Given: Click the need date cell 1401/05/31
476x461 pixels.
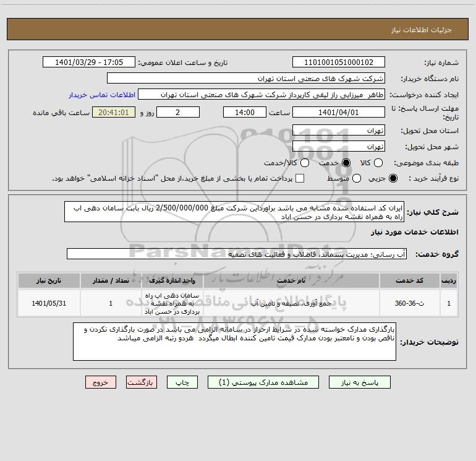Looking at the screenshot, I should [x=49, y=303].
